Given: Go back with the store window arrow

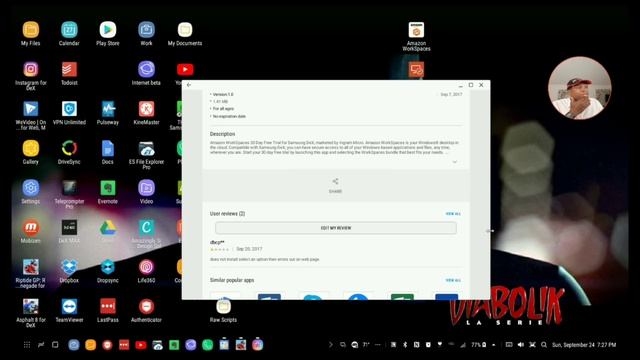Looking at the screenshot, I should tap(189, 85).
